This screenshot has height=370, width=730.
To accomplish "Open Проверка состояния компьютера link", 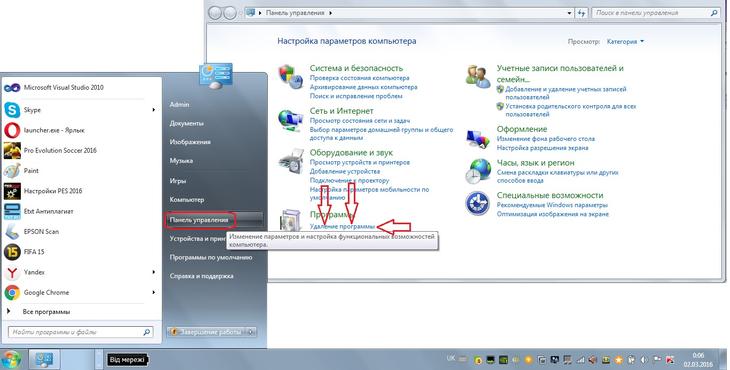I will (359, 78).
